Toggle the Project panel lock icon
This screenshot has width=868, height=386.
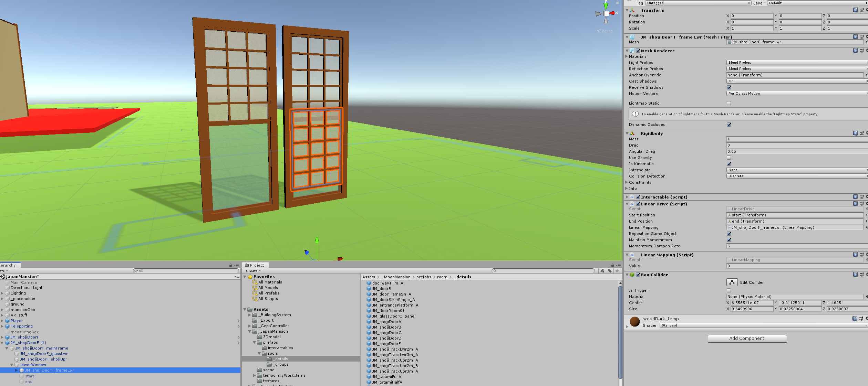(612, 265)
